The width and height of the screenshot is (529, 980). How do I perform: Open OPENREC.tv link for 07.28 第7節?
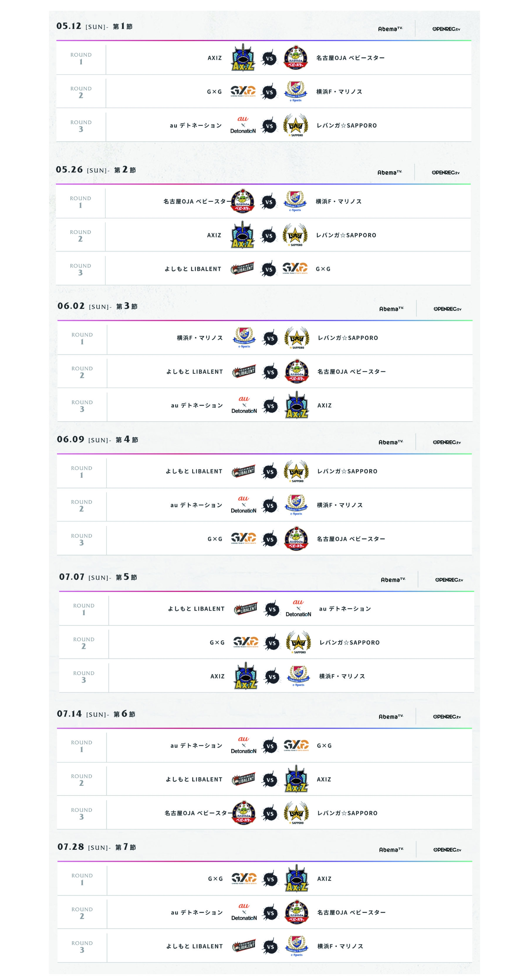click(447, 849)
